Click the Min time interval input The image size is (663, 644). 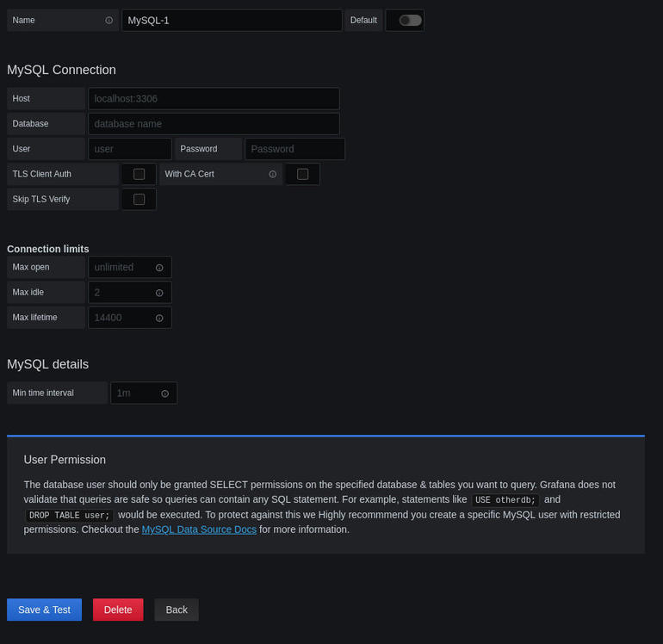[x=144, y=393]
